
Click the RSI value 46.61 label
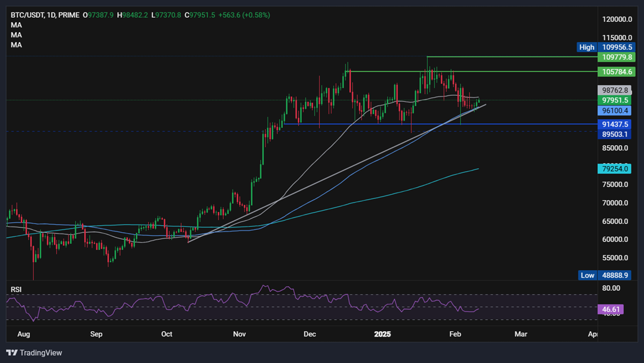click(610, 309)
